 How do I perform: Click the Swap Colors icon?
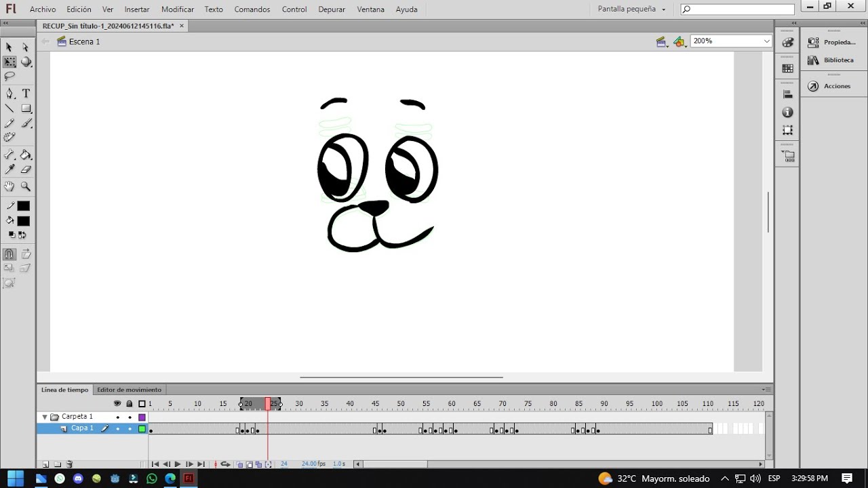point(22,235)
